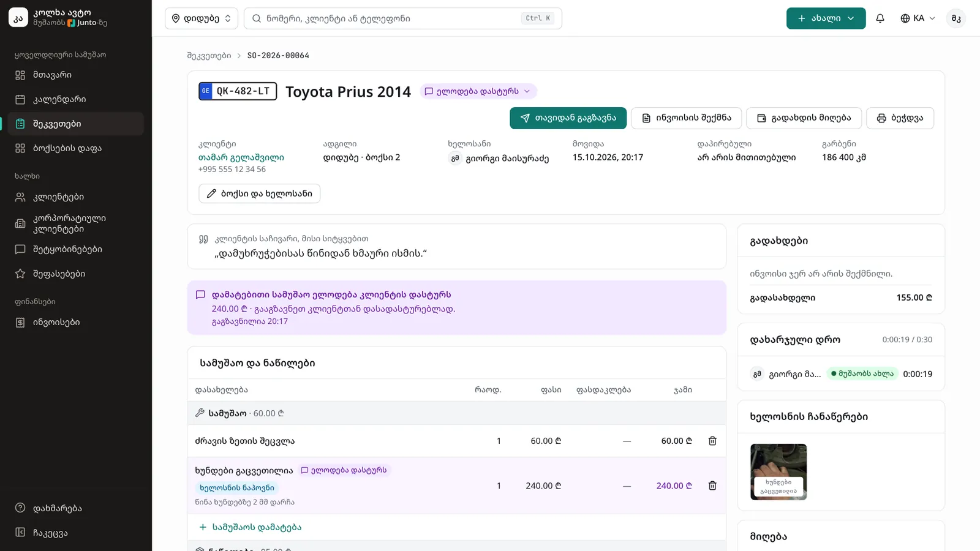Open დახმარება help page
This screenshot has width=980, height=551.
point(76,508)
